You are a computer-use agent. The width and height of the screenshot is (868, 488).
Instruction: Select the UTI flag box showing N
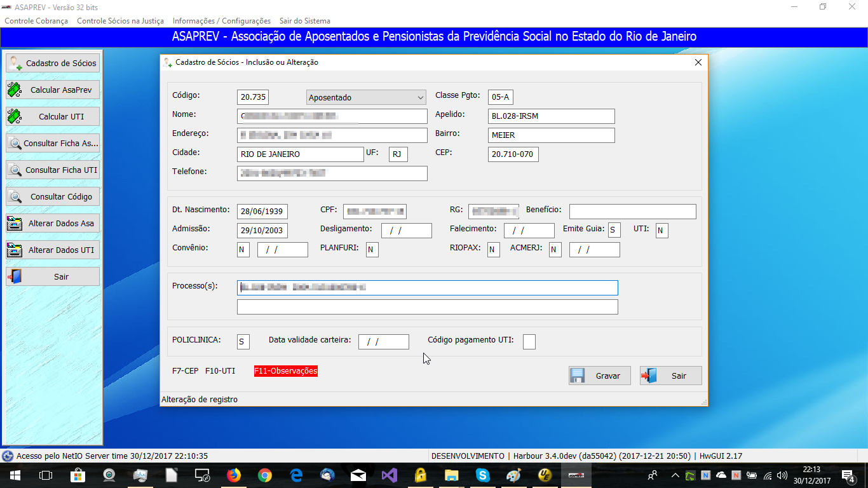[661, 230]
